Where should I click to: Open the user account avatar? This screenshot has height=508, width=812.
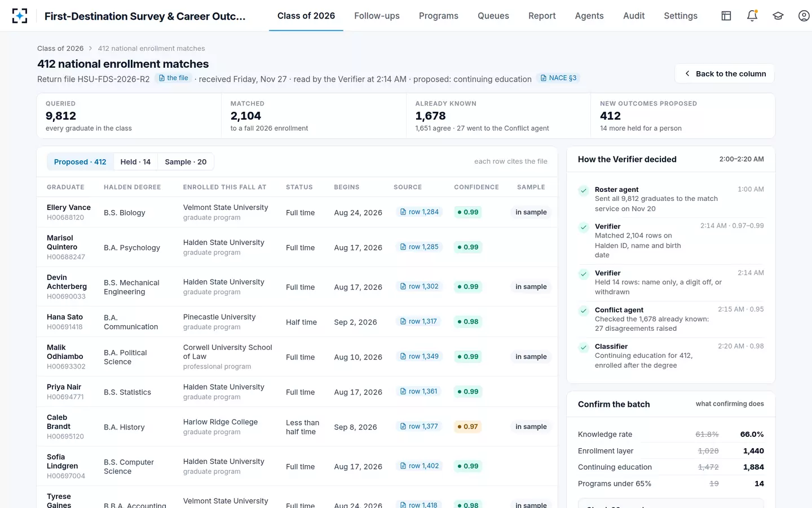(804, 16)
